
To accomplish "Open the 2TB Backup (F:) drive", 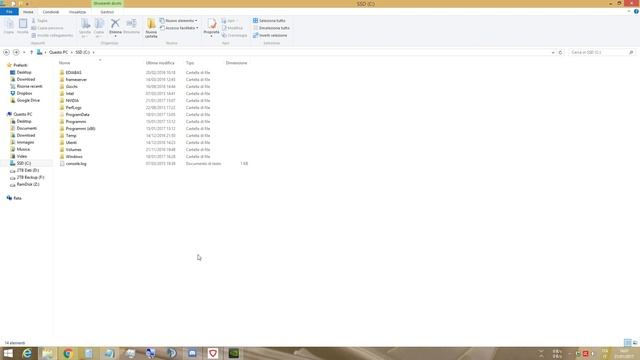I will [30, 178].
